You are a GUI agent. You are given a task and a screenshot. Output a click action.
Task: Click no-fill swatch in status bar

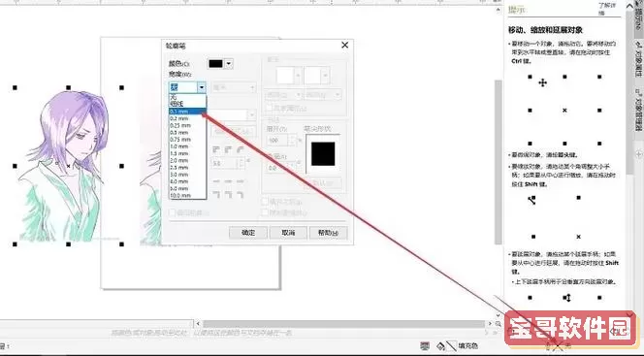(451, 346)
